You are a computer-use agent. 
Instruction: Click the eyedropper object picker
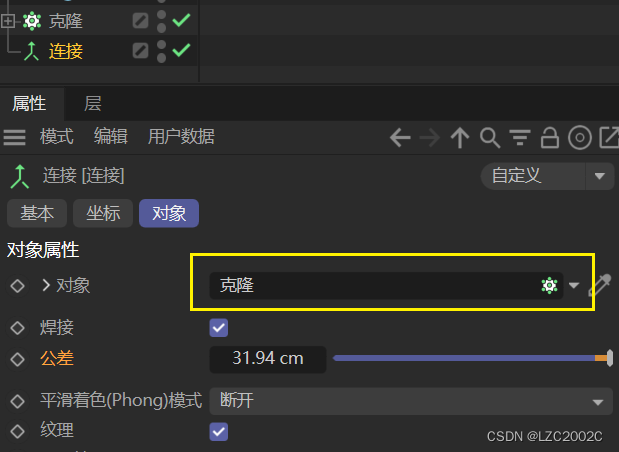[x=600, y=285]
